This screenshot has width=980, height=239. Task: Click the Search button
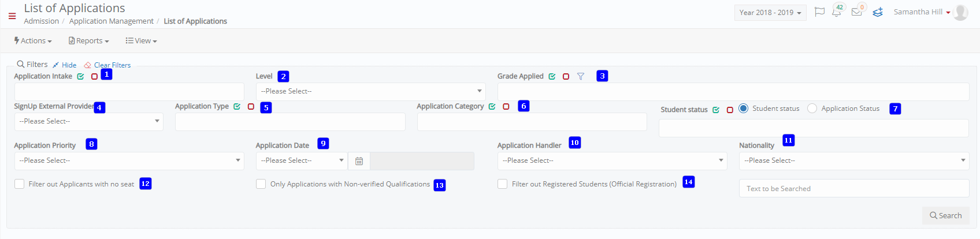(945, 215)
